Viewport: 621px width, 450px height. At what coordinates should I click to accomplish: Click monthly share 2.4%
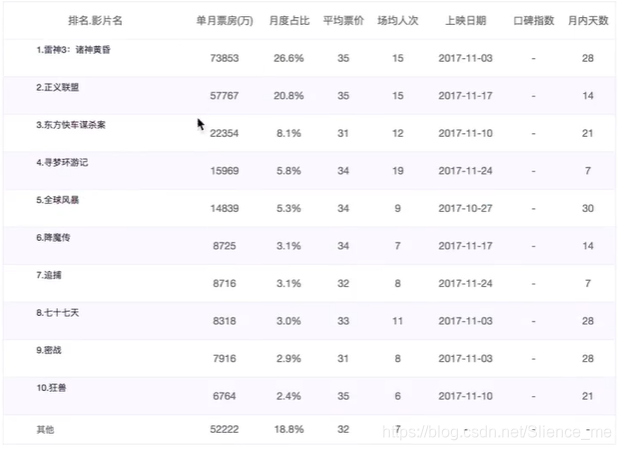(x=289, y=396)
